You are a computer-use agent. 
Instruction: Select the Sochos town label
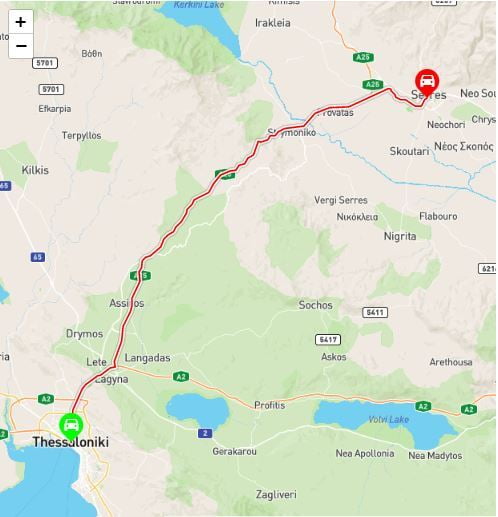315,305
